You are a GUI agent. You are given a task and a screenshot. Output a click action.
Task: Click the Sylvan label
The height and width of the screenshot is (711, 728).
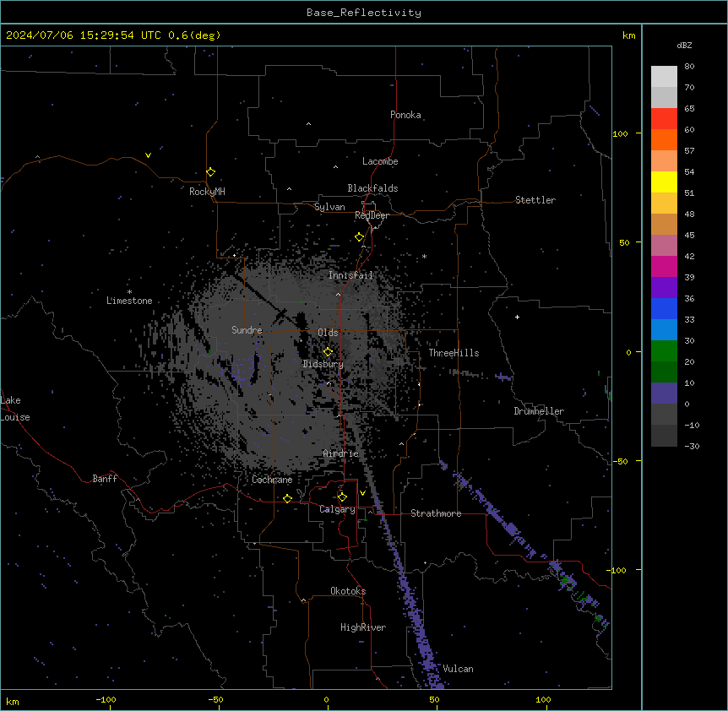[329, 207]
